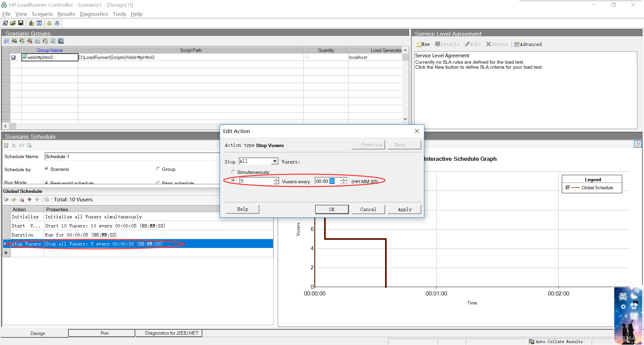Click New in Service Level Agreement pane
This screenshot has width=644, height=345.
pos(423,44)
